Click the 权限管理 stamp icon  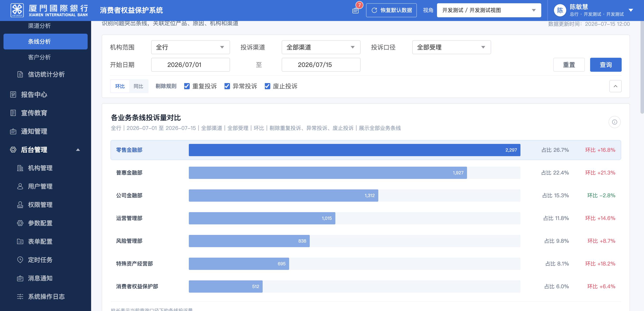pyautogui.click(x=20, y=205)
